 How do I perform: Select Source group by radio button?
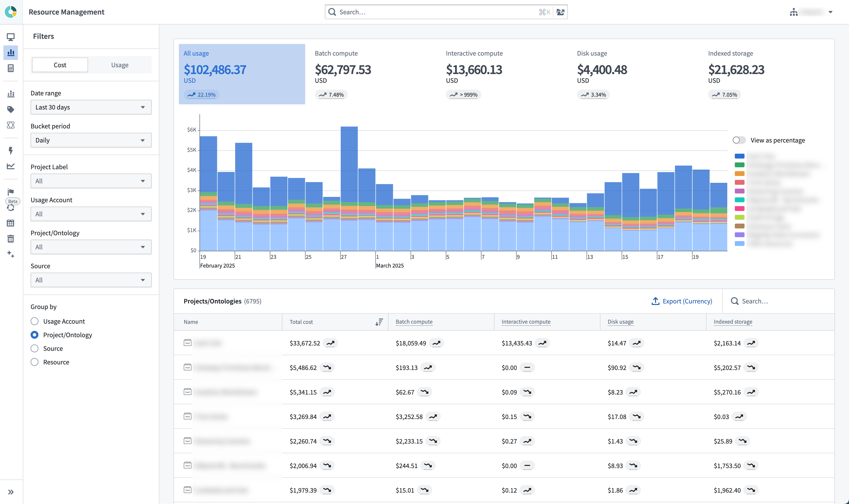pos(34,348)
